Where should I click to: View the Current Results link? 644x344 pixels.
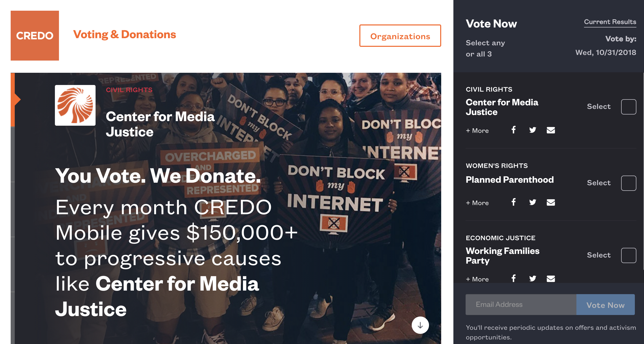pyautogui.click(x=610, y=22)
